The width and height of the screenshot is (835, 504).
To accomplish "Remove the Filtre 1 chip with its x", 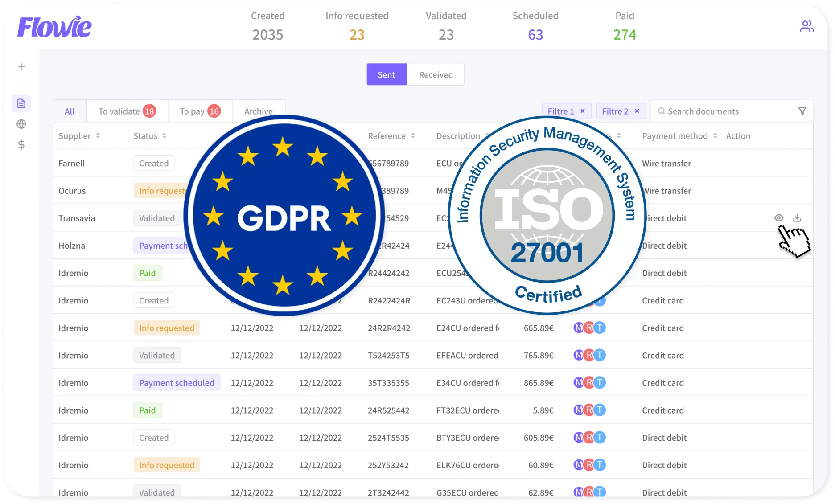I will pos(582,111).
